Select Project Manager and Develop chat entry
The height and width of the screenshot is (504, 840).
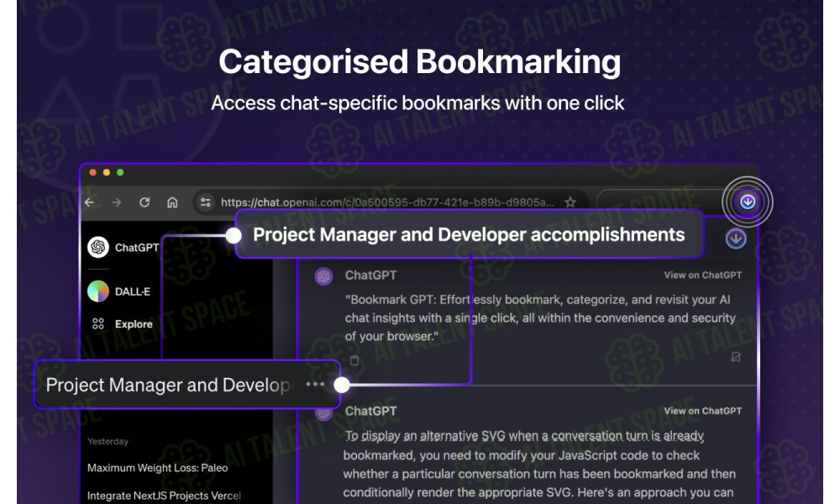(187, 385)
